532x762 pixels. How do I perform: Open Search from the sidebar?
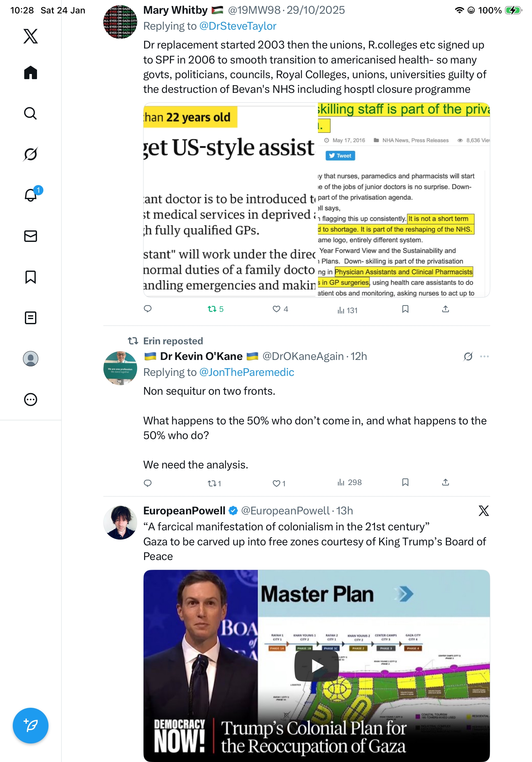[31, 113]
